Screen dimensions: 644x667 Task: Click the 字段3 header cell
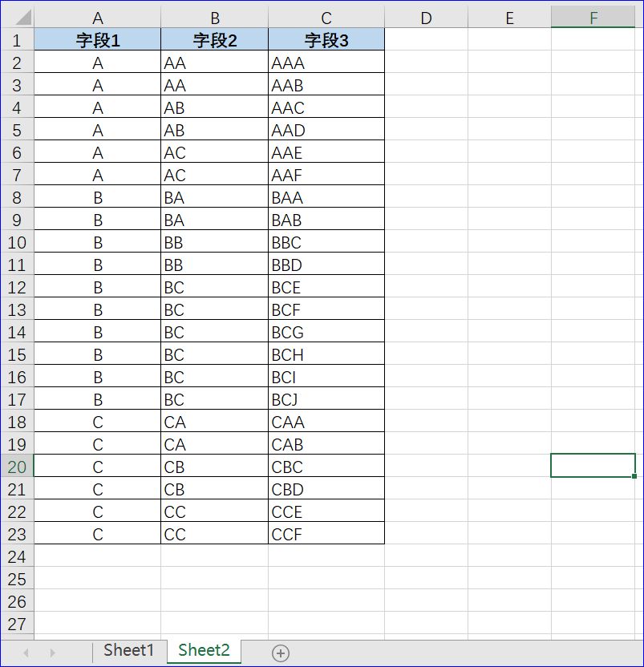pos(326,40)
